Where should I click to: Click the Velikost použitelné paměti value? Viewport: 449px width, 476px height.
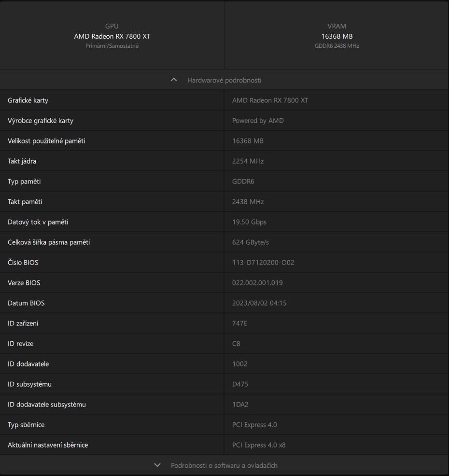[248, 141]
